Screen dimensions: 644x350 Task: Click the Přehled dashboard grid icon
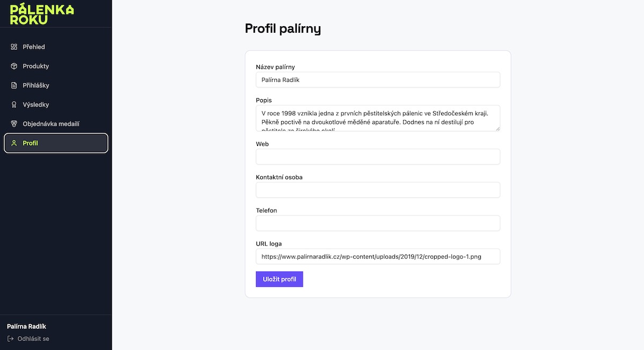14,47
